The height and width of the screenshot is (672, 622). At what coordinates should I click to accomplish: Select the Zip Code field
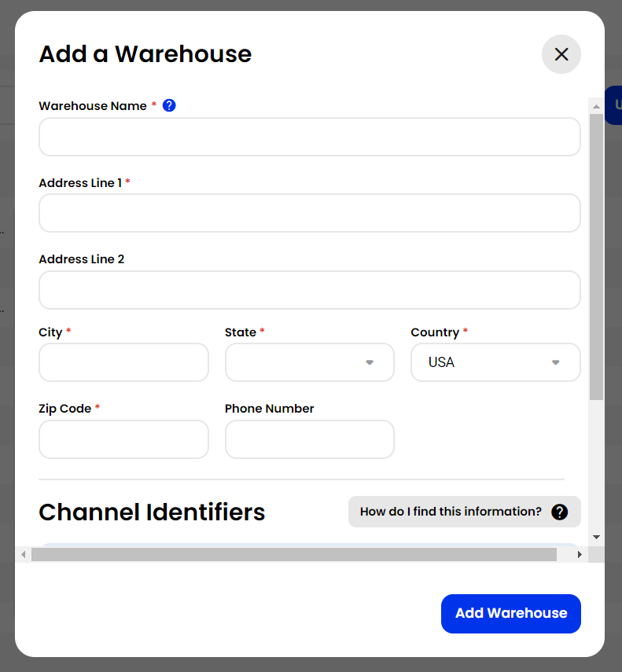coord(123,439)
